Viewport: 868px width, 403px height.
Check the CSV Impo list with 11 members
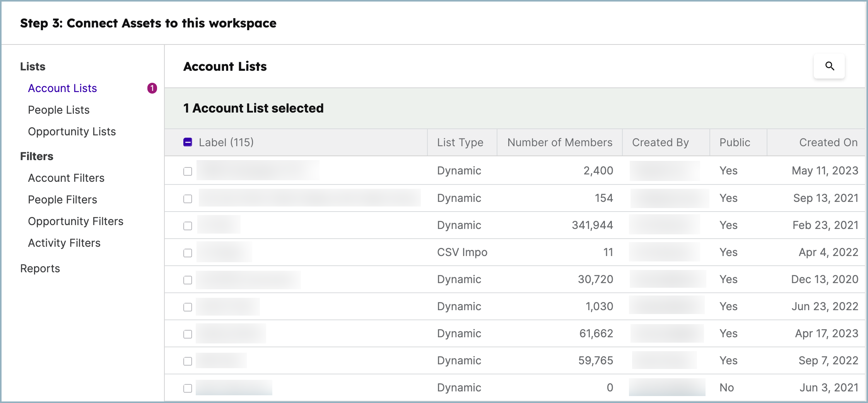pyautogui.click(x=187, y=252)
